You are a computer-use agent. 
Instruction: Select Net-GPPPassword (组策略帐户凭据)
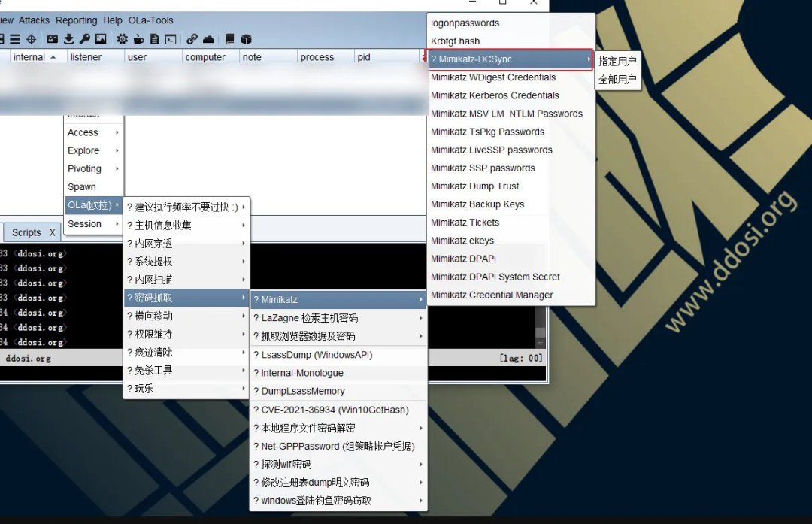click(338, 447)
